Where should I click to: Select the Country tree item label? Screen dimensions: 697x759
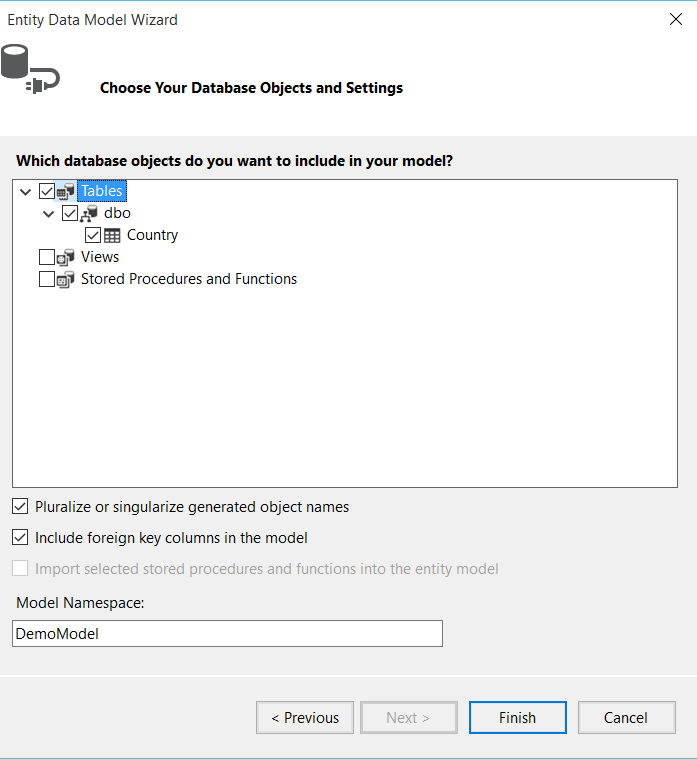tap(152, 235)
